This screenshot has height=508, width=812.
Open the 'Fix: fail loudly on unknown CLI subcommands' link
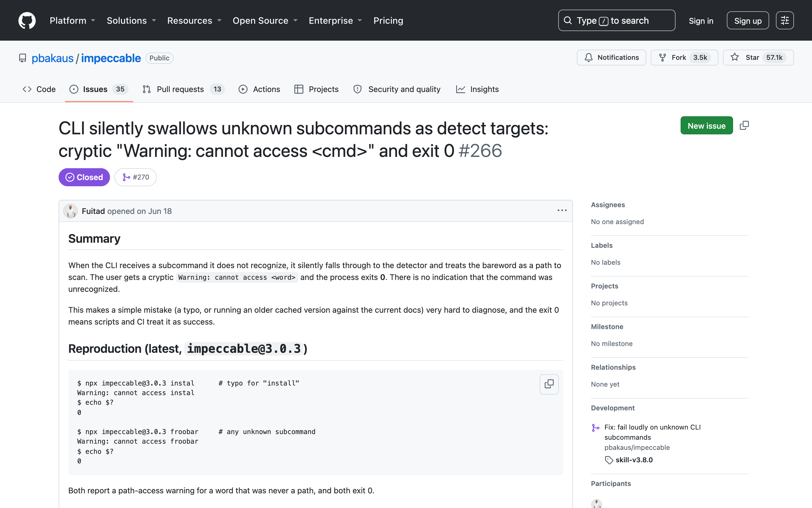click(x=652, y=432)
